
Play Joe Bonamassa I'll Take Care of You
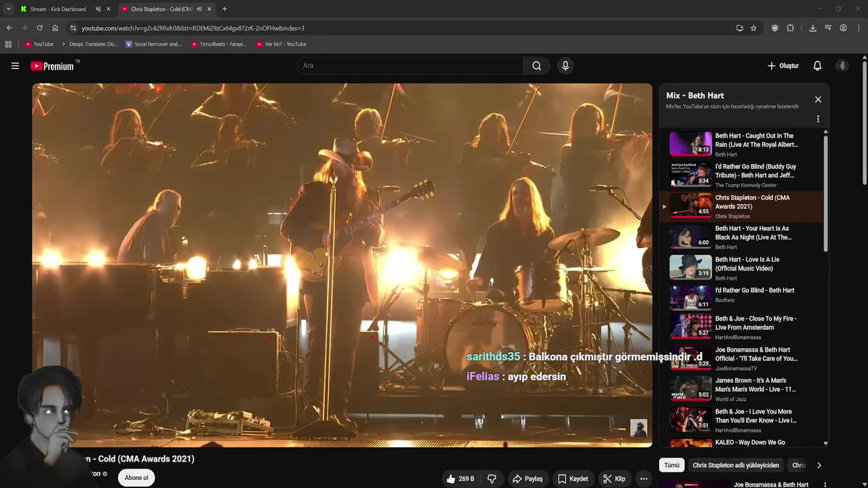click(x=741, y=358)
